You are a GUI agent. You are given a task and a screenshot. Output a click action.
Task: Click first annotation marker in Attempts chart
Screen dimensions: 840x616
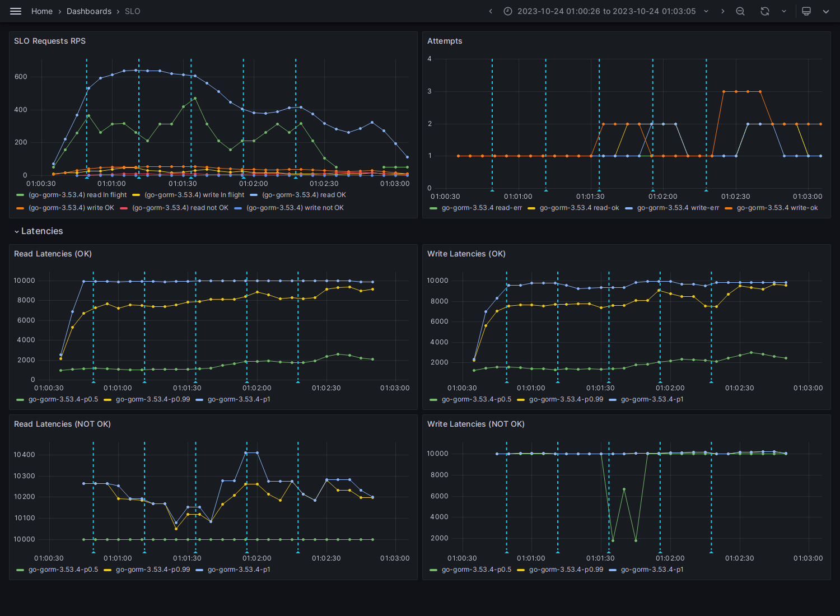492,190
